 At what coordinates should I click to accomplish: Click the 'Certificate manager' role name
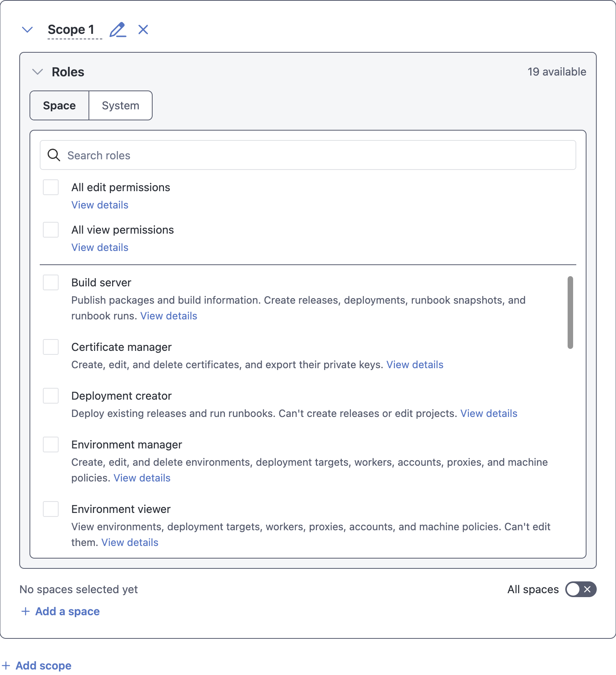[x=122, y=347]
